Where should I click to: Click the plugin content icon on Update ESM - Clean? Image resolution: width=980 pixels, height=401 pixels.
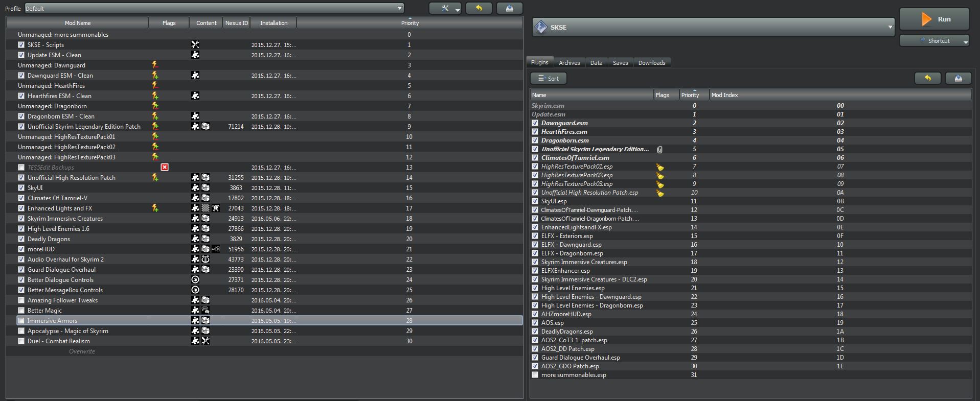(x=195, y=55)
